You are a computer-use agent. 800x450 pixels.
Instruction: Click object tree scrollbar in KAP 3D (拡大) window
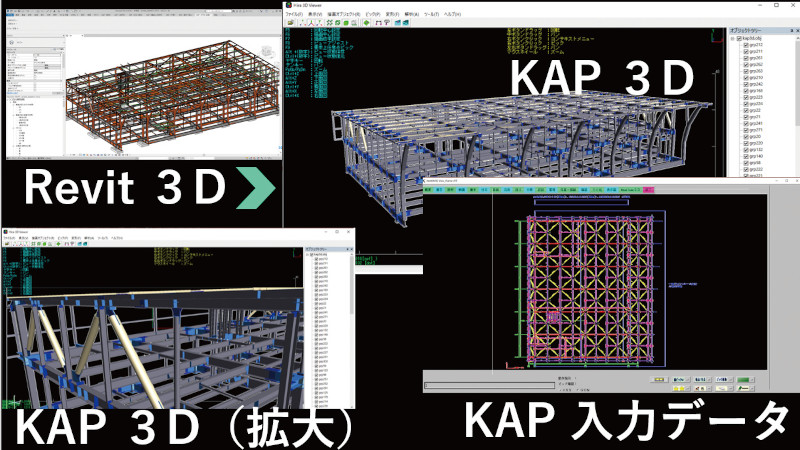coord(352,286)
